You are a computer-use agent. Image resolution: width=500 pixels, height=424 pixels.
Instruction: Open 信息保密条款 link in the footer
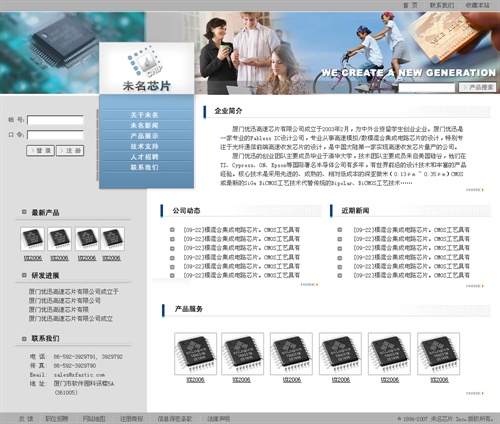pos(175,419)
